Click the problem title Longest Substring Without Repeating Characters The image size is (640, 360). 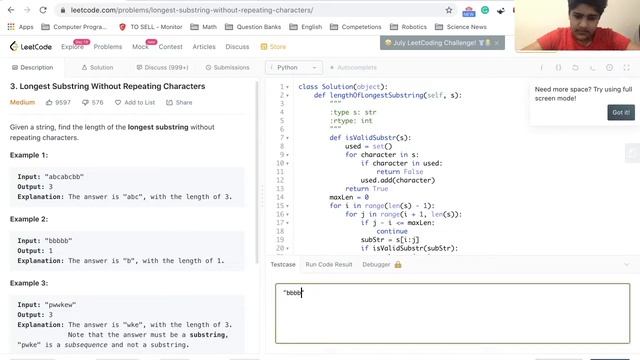[x=107, y=87]
